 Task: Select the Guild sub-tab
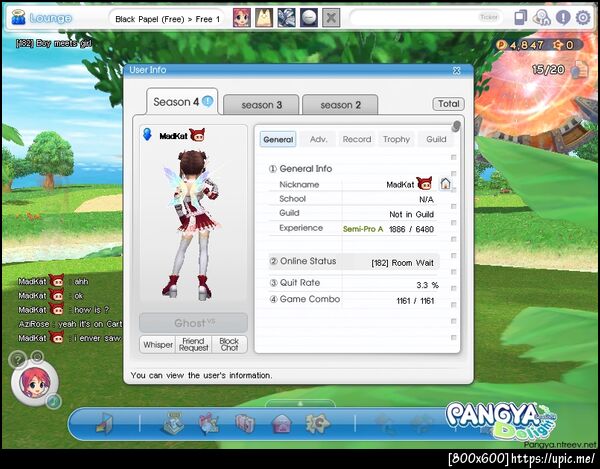click(436, 139)
